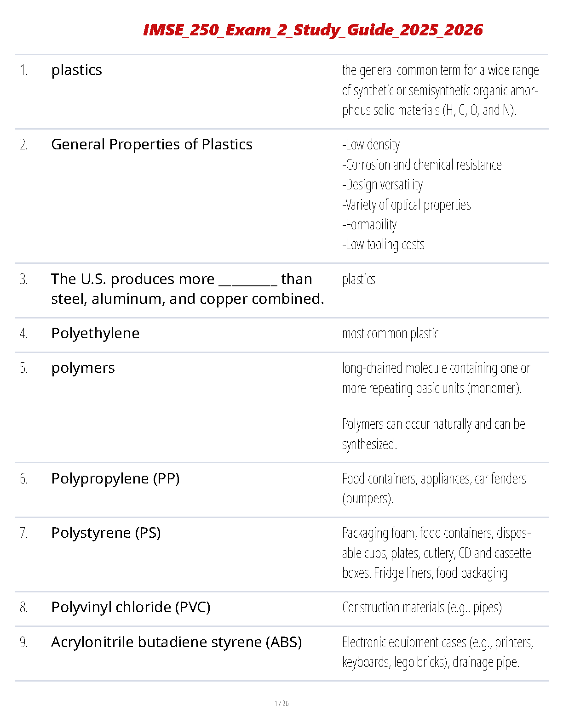Click the "Polyethylene" term
The image size is (563, 728).
[95, 333]
